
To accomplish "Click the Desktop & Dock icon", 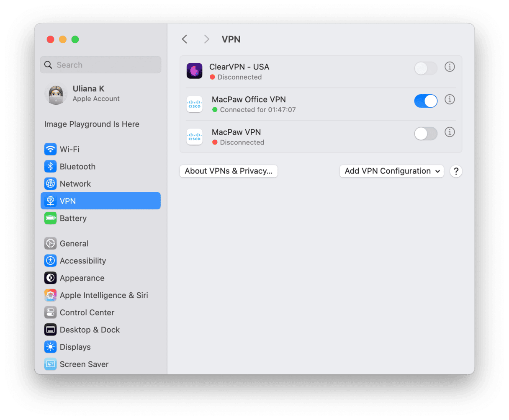I will 50,330.
